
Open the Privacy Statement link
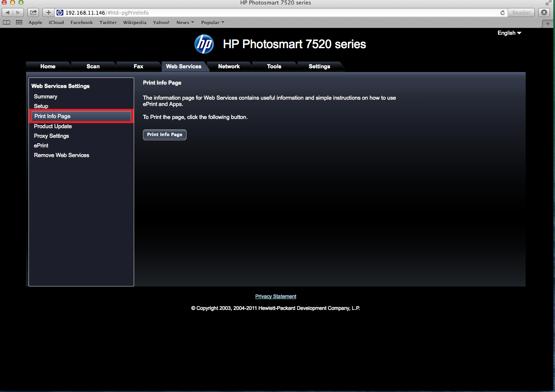276,297
